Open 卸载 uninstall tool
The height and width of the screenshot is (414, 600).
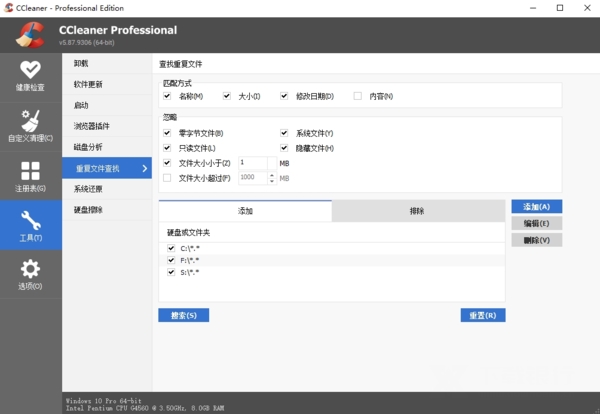click(x=107, y=64)
